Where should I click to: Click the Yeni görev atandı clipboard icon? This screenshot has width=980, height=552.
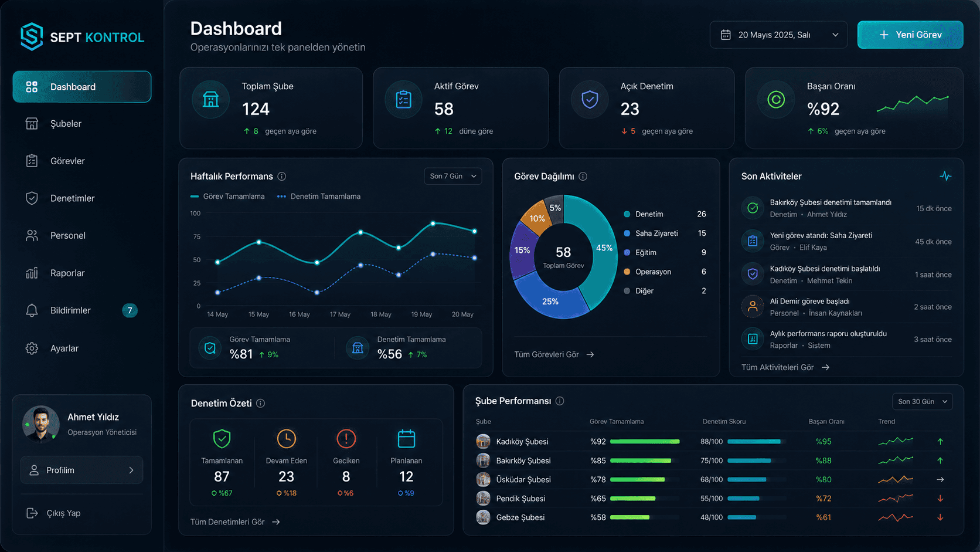point(753,241)
